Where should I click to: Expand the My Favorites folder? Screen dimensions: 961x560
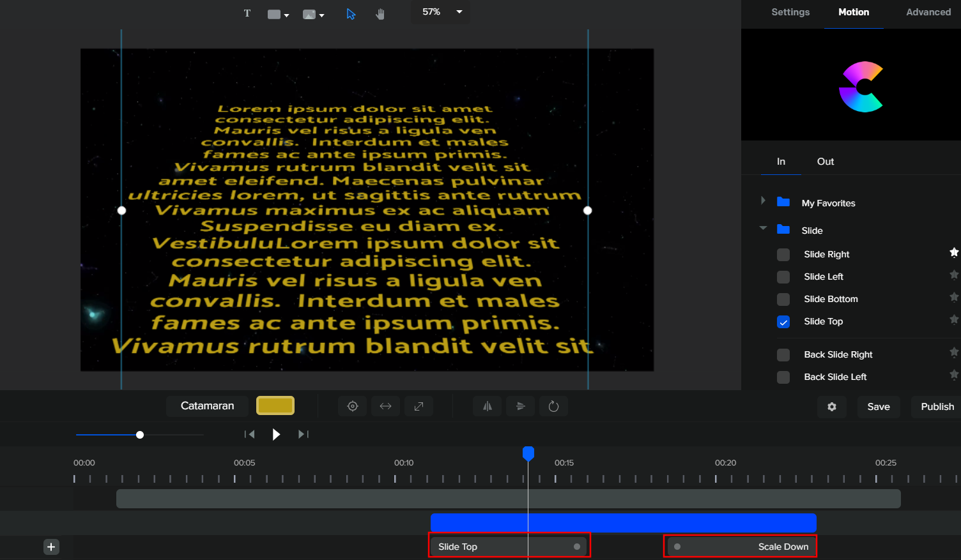(x=763, y=201)
